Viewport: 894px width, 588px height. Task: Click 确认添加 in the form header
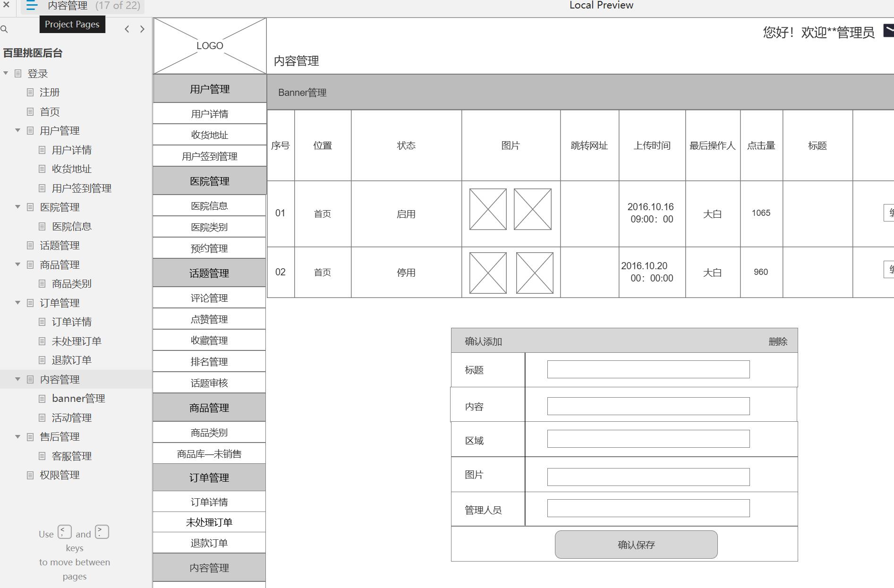(483, 341)
